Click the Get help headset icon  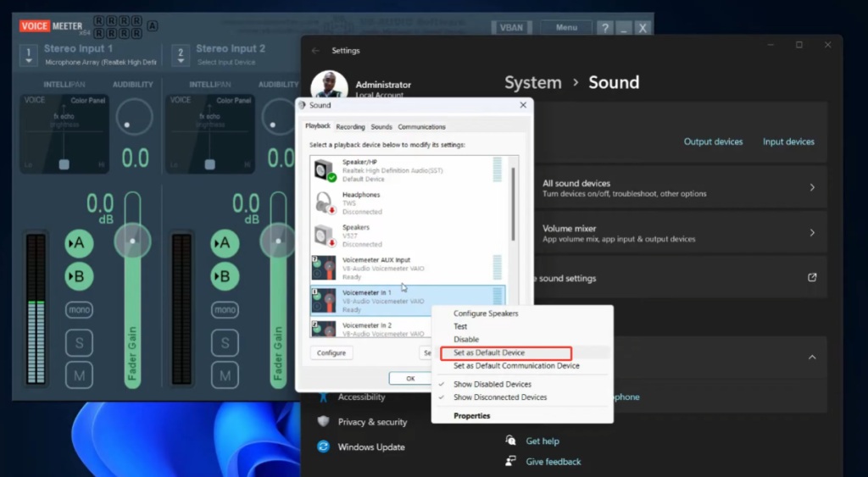click(510, 441)
